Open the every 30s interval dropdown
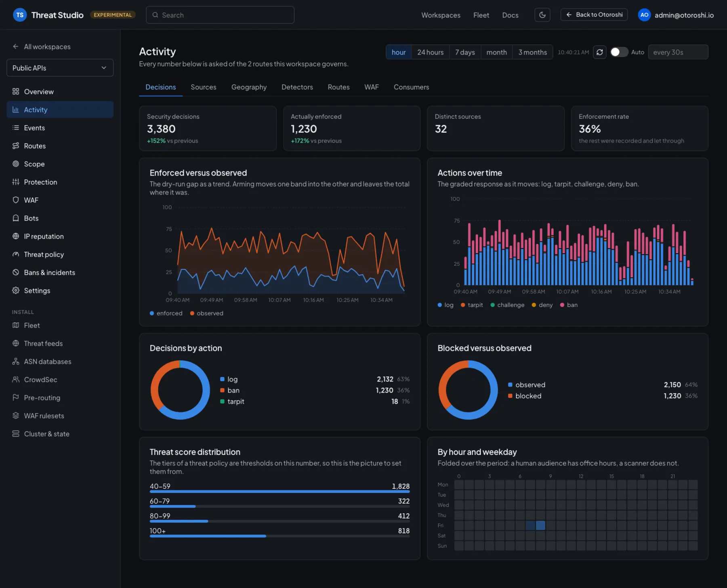727x588 pixels. [678, 52]
